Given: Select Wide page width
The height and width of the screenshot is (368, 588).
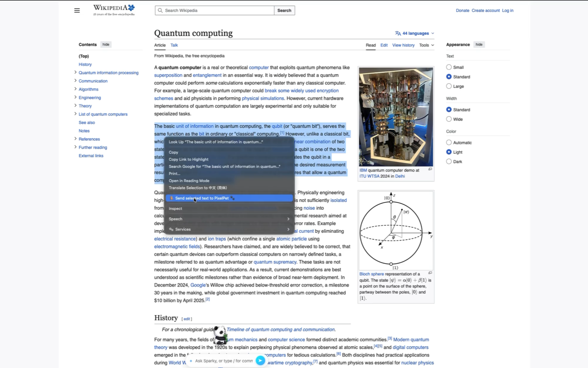Looking at the screenshot, I should click(449, 119).
